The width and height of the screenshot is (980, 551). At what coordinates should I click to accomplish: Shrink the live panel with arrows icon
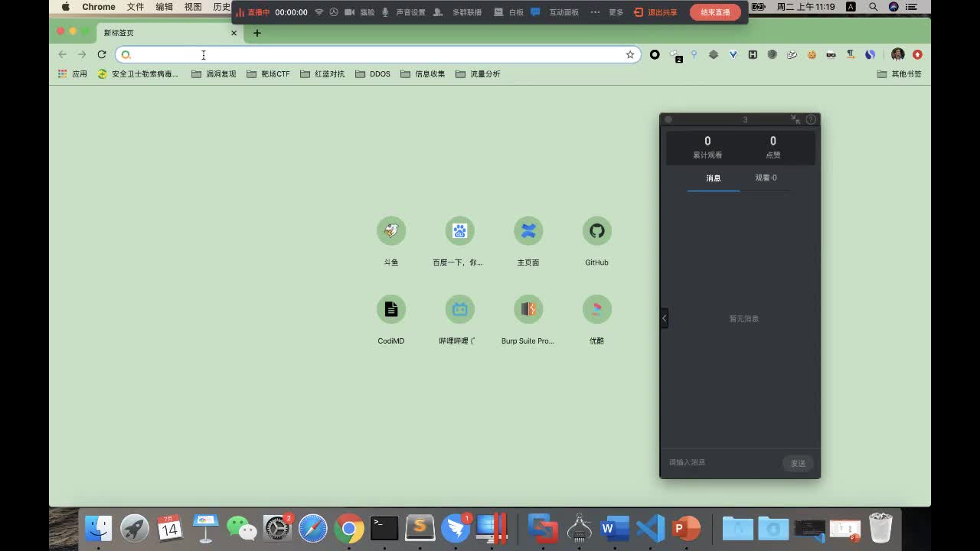click(x=795, y=119)
